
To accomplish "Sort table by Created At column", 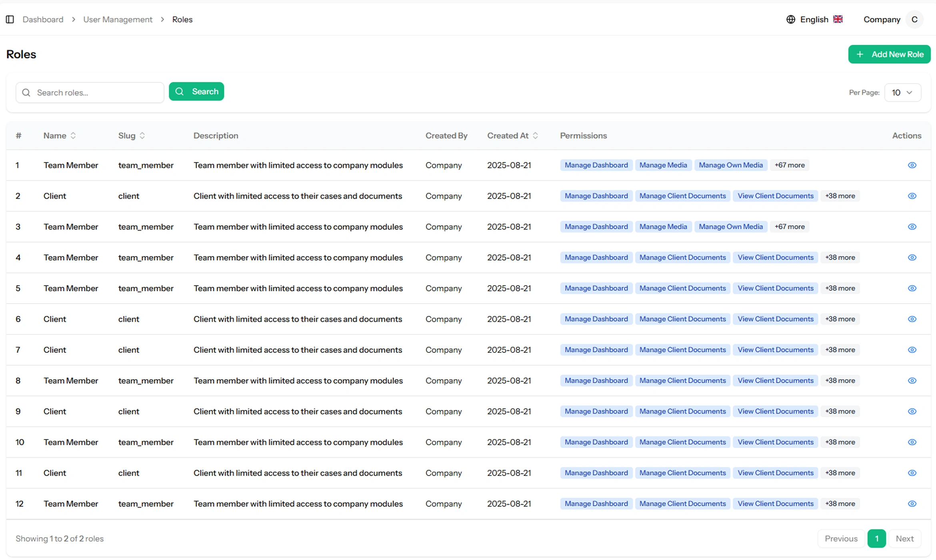I will [x=535, y=136].
